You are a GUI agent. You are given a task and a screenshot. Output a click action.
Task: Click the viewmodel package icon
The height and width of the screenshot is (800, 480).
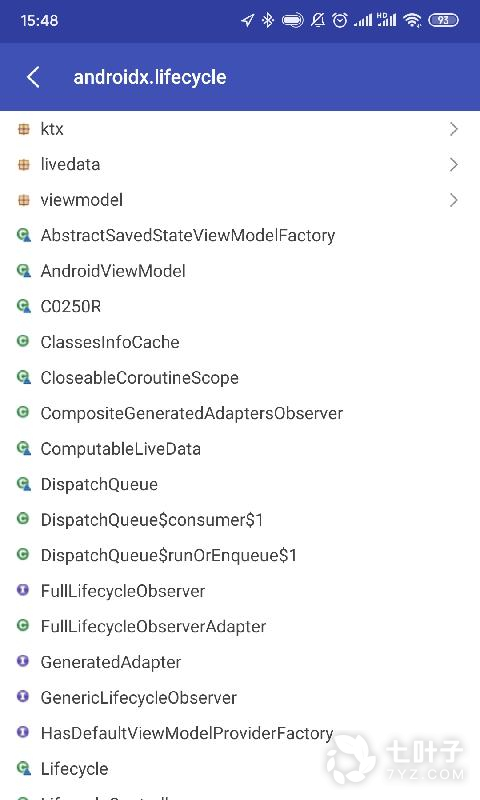click(x=23, y=200)
